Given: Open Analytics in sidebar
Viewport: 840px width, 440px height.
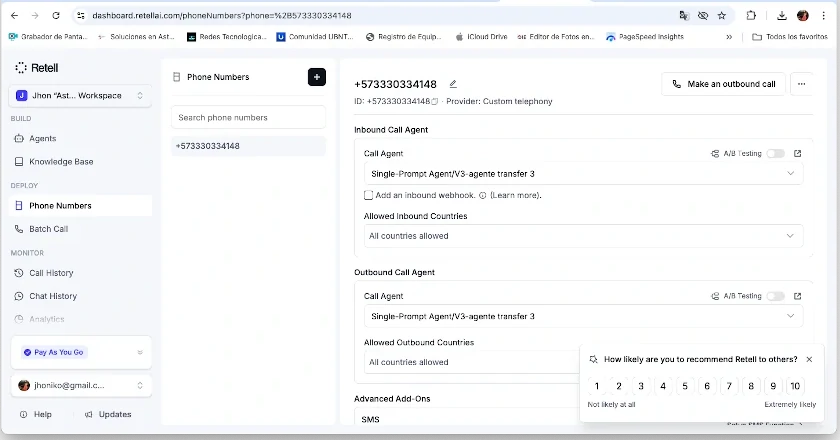Looking at the screenshot, I should [x=80, y=319].
